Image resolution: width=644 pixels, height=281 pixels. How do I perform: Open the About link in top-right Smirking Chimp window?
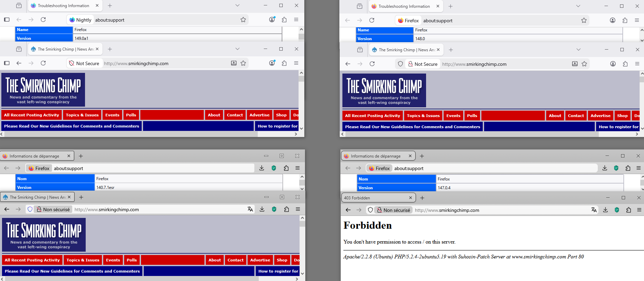(555, 116)
